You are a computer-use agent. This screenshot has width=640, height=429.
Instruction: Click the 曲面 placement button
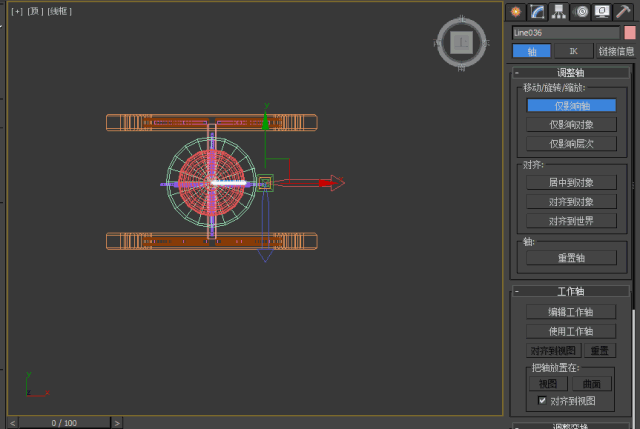pos(591,384)
